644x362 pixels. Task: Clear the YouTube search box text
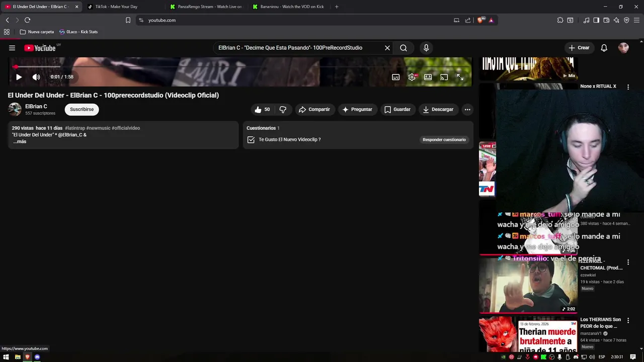[387, 48]
